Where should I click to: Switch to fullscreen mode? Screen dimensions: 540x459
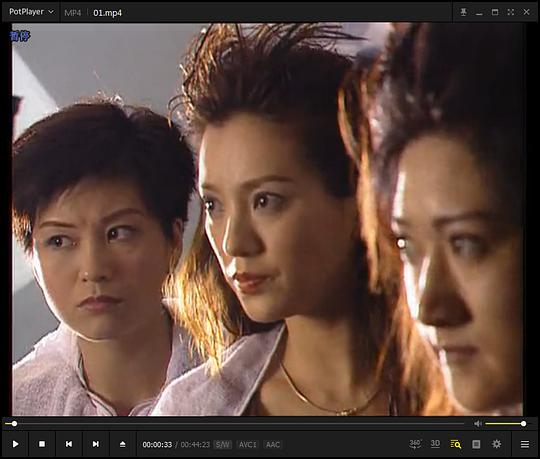[511, 12]
